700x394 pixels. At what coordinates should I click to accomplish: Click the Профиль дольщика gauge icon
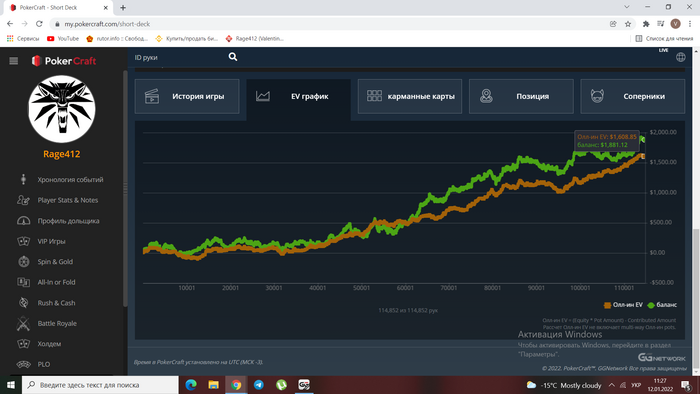23,220
